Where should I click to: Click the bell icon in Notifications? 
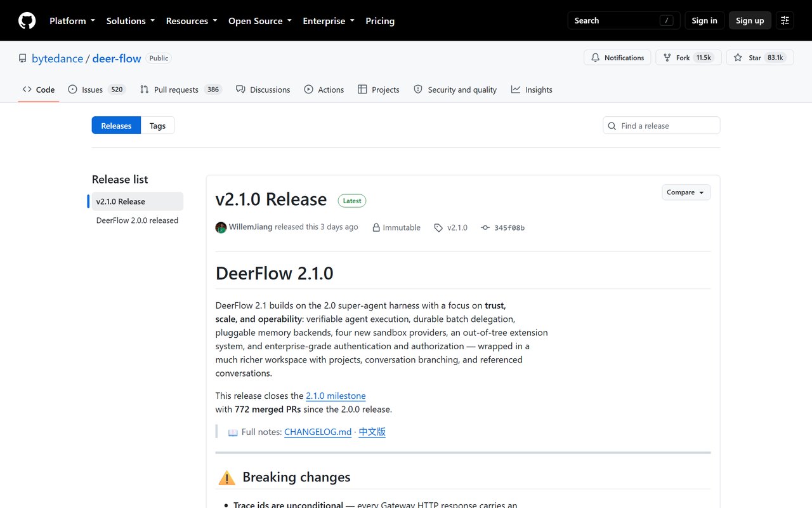click(x=595, y=58)
